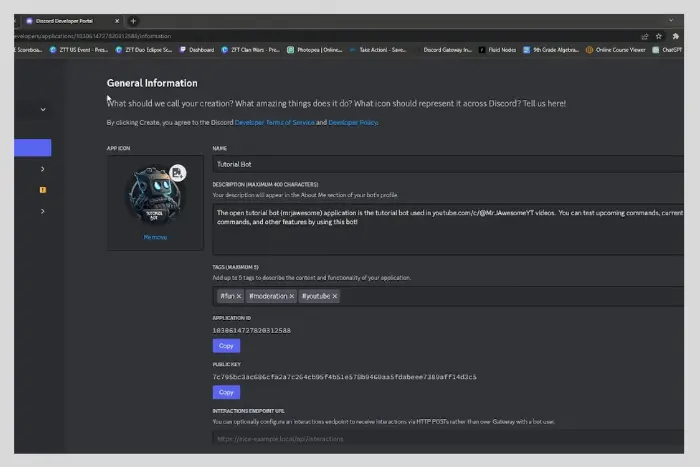Viewport: 700px width, 467px height.
Task: Click the yellow warning badge in the sidebar
Action: coord(43,190)
